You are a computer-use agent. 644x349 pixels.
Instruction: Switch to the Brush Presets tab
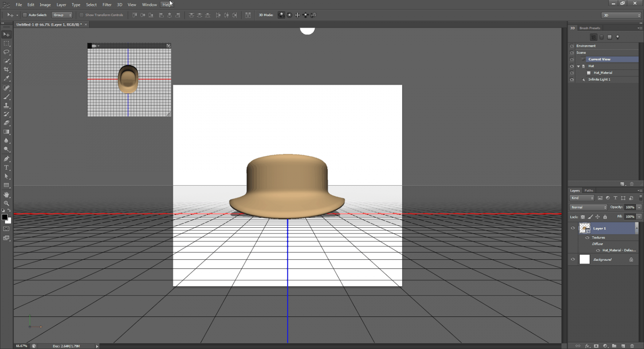coord(590,28)
